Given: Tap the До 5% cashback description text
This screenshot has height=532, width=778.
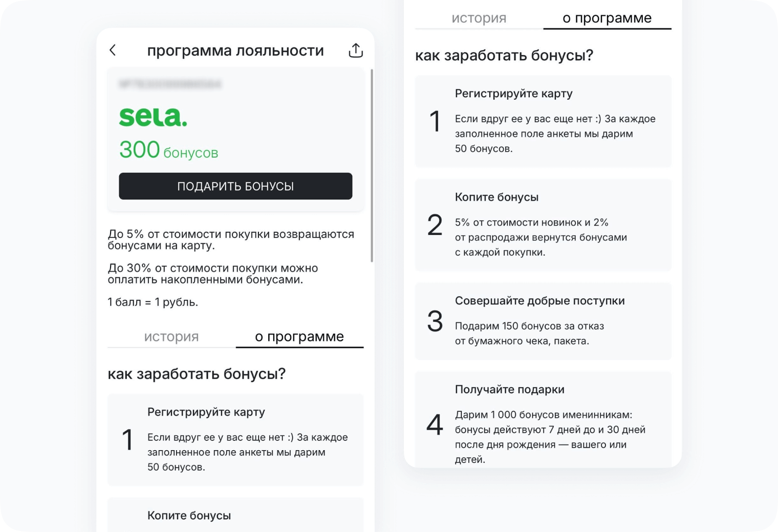Looking at the screenshot, I should click(x=231, y=240).
